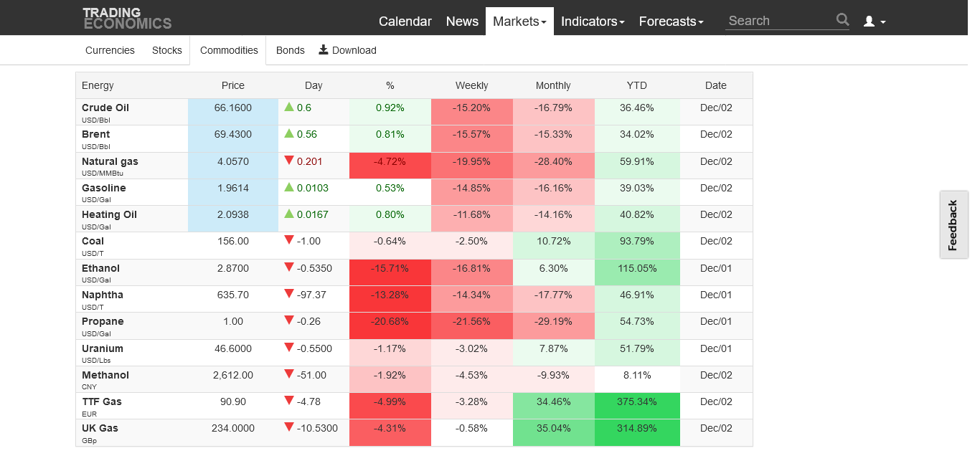Expand the Markets dropdown menu
The height and width of the screenshot is (461, 980).
519,22
